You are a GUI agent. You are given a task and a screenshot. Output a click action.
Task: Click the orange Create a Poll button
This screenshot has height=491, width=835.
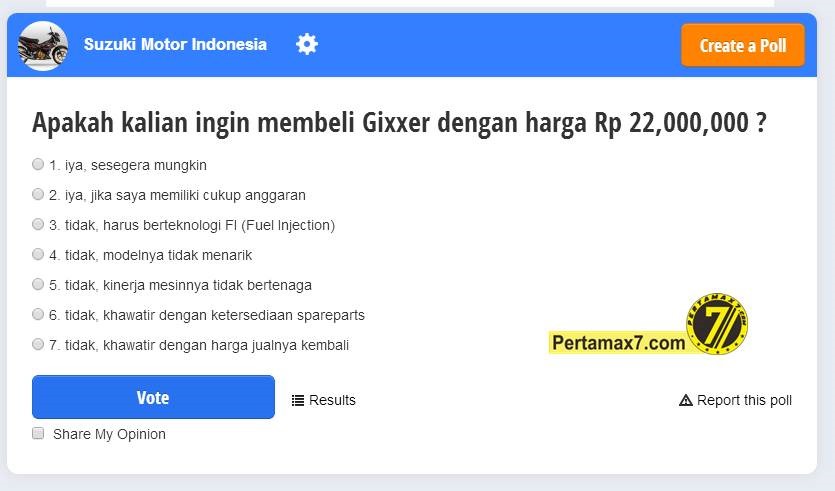pyautogui.click(x=743, y=45)
